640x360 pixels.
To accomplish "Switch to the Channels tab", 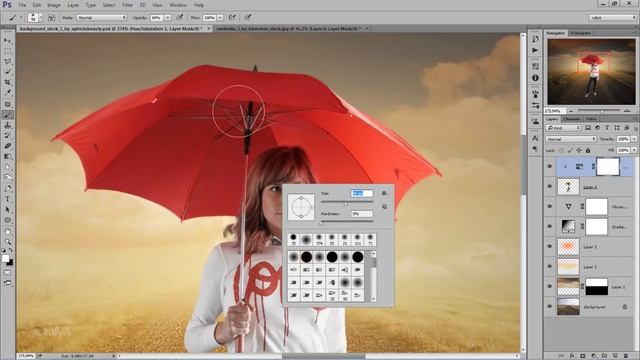I will (572, 119).
